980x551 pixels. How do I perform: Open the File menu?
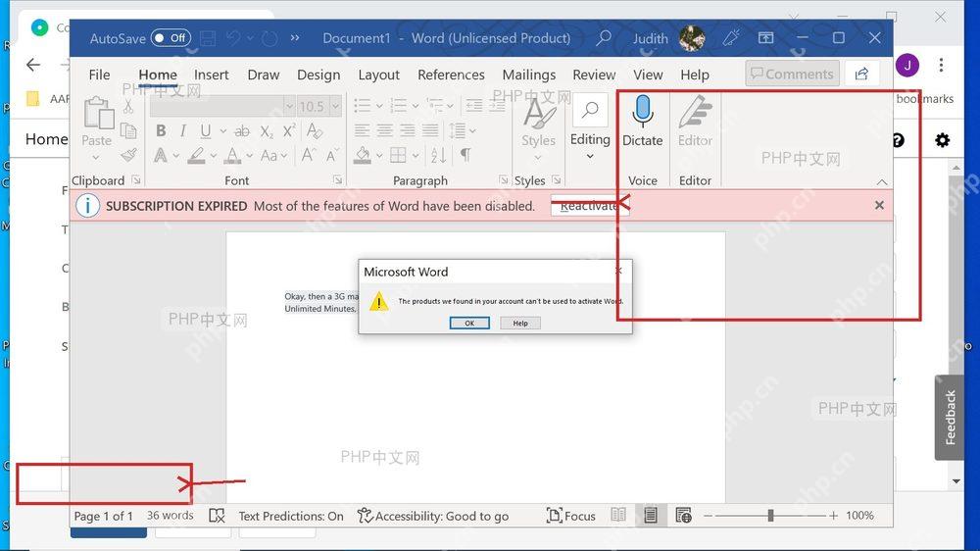tap(99, 75)
